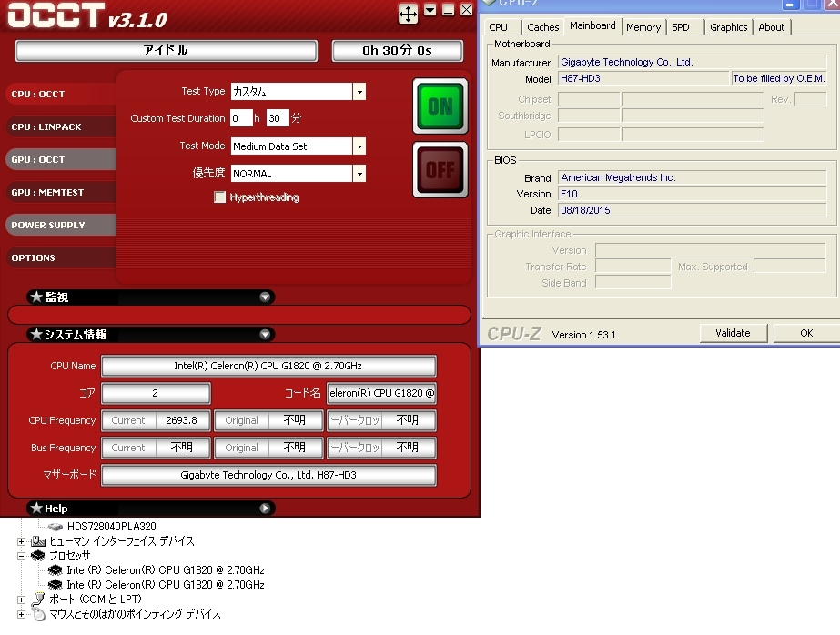Click the BIOS date 08/18/2015 field
The height and width of the screenshot is (635, 840).
point(693,210)
